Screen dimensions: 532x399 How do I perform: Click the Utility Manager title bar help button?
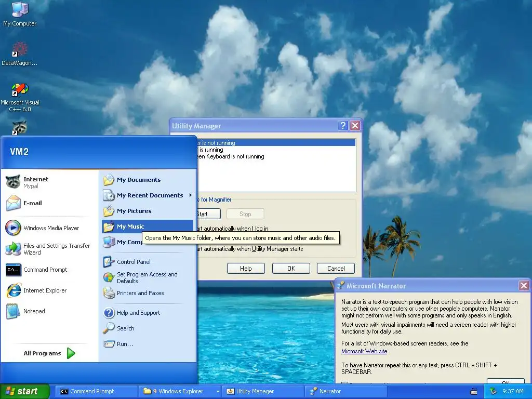click(x=343, y=126)
